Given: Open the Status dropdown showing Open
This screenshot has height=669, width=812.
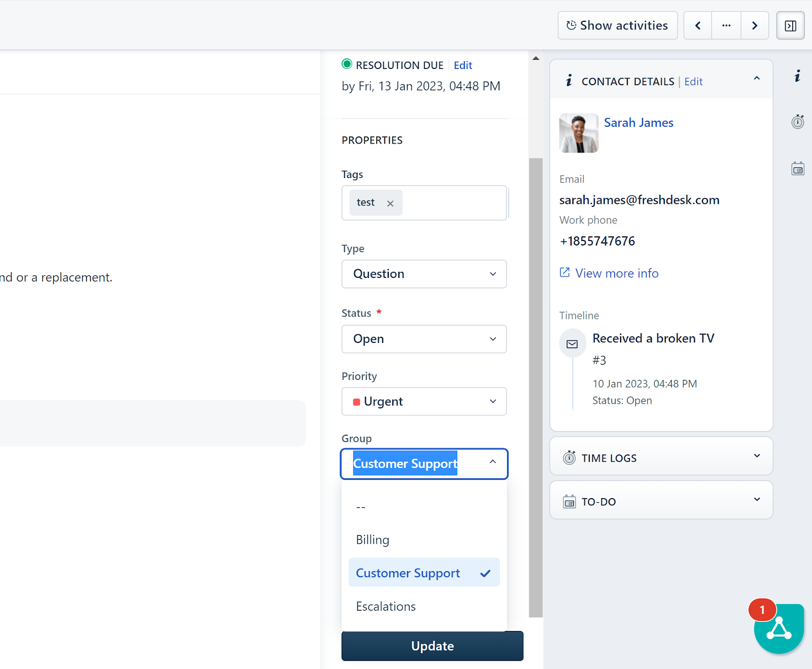Looking at the screenshot, I should 424,339.
